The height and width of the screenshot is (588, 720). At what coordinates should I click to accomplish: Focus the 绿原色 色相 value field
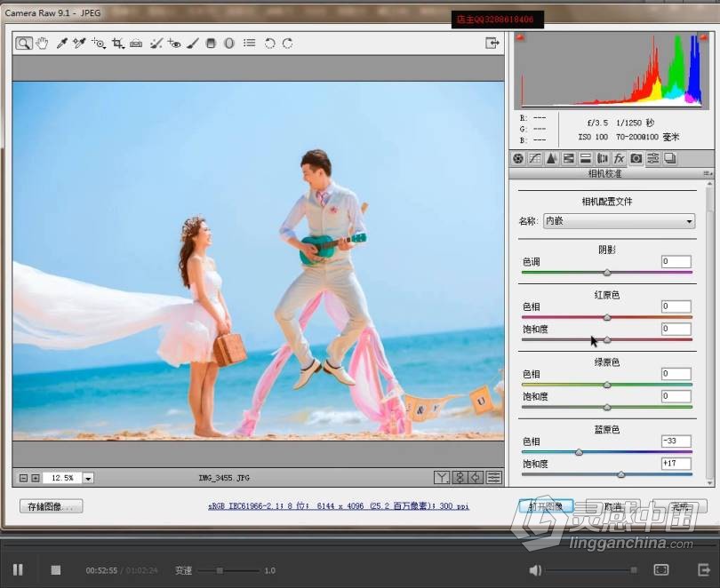[676, 374]
